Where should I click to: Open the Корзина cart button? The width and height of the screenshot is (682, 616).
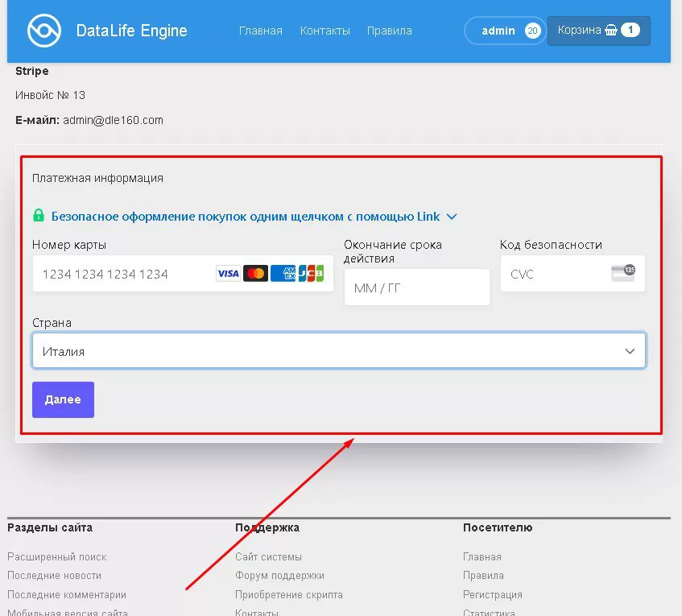pyautogui.click(x=599, y=31)
